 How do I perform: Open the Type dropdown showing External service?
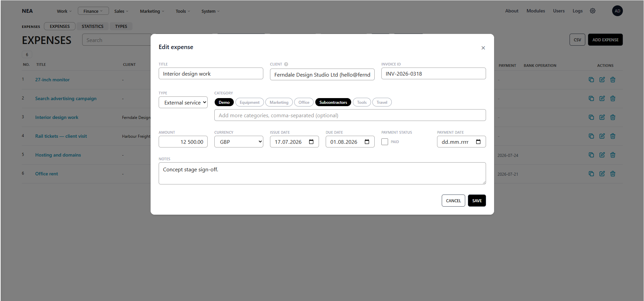click(183, 102)
